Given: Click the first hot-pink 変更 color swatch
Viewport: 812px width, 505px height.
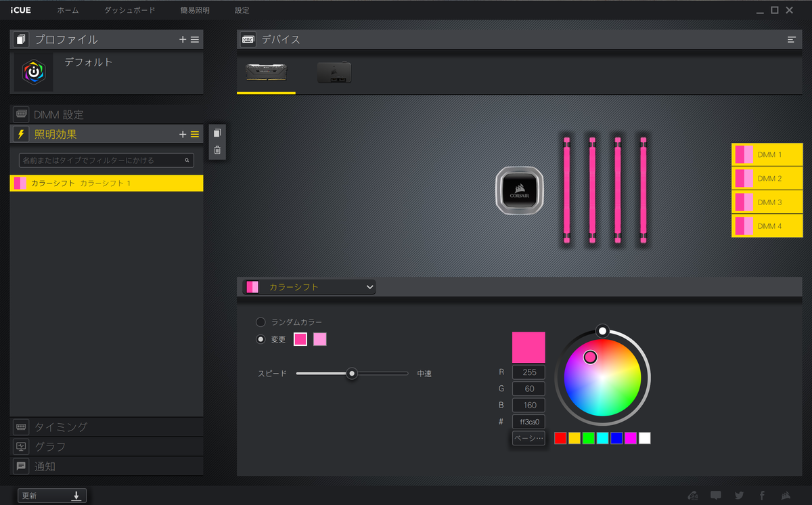Looking at the screenshot, I should coord(300,339).
